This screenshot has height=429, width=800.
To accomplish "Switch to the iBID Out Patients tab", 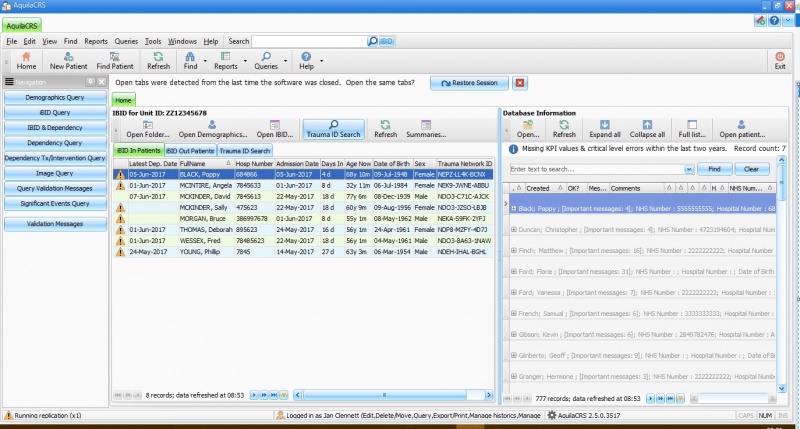I will (x=190, y=150).
